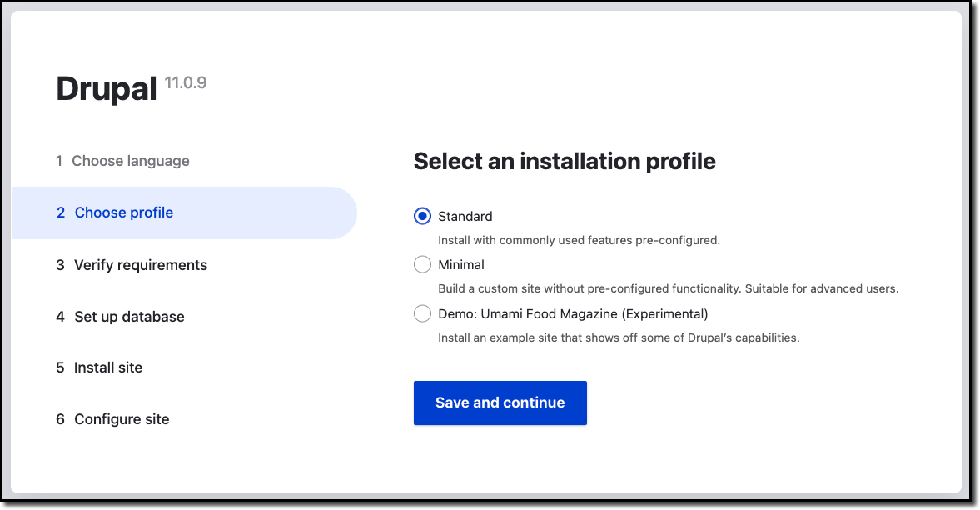Select the Minimal installation profile

[x=422, y=264]
